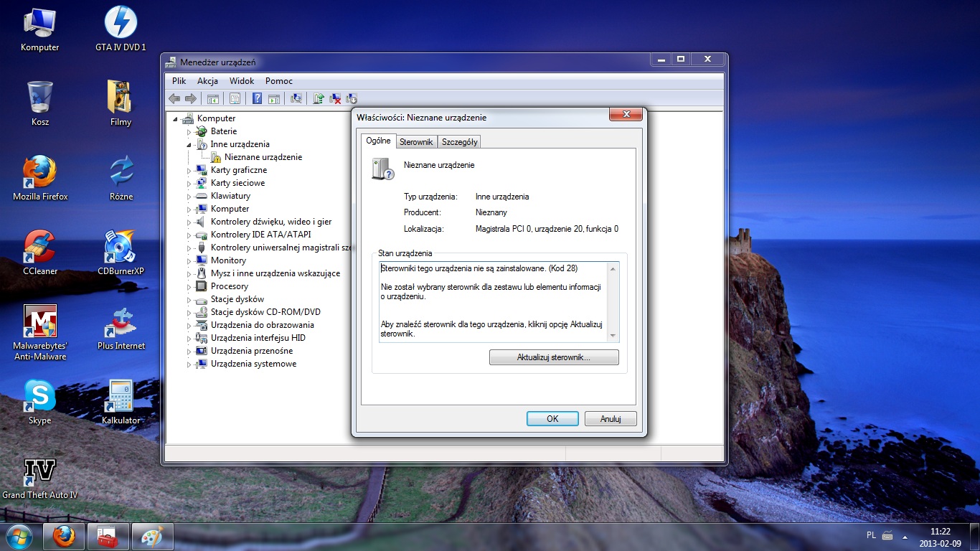Screen dimensions: 980x551
Task: Click the Properties toolbar icon in Device Manager
Action: pyautogui.click(x=235, y=98)
